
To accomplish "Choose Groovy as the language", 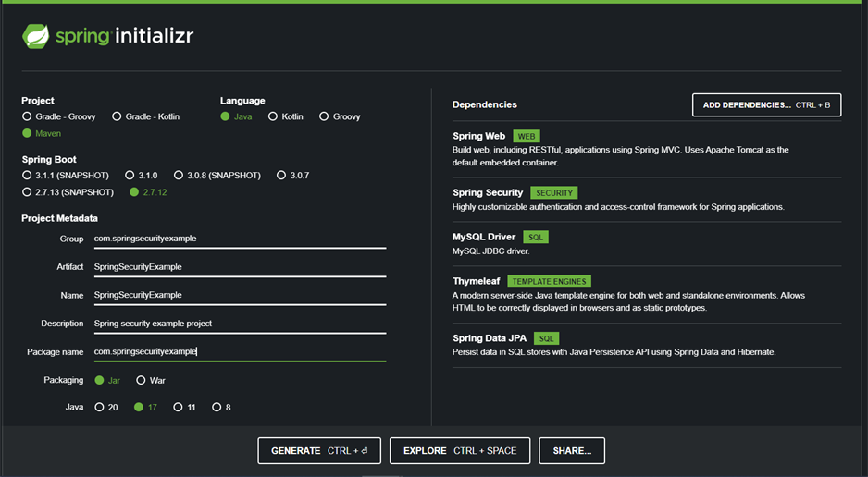I will [324, 116].
